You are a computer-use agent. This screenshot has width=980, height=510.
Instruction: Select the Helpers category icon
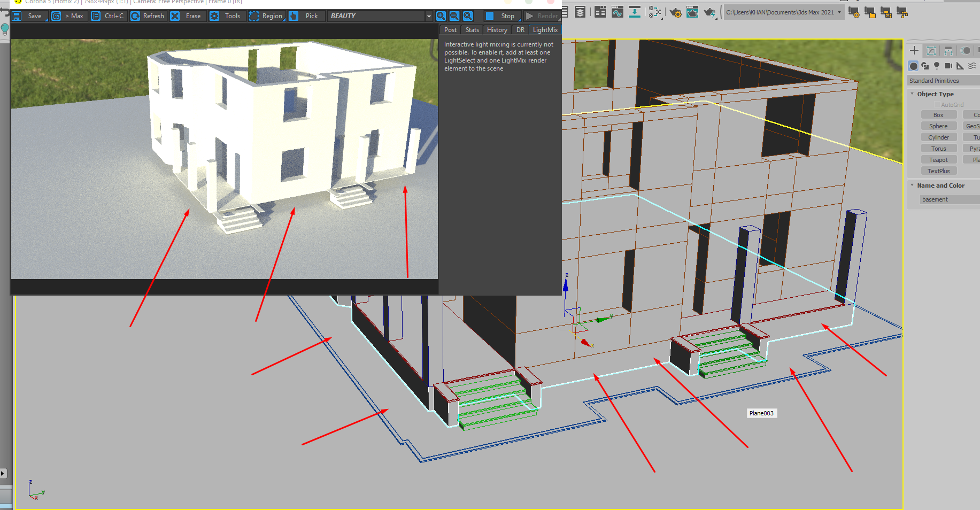960,66
